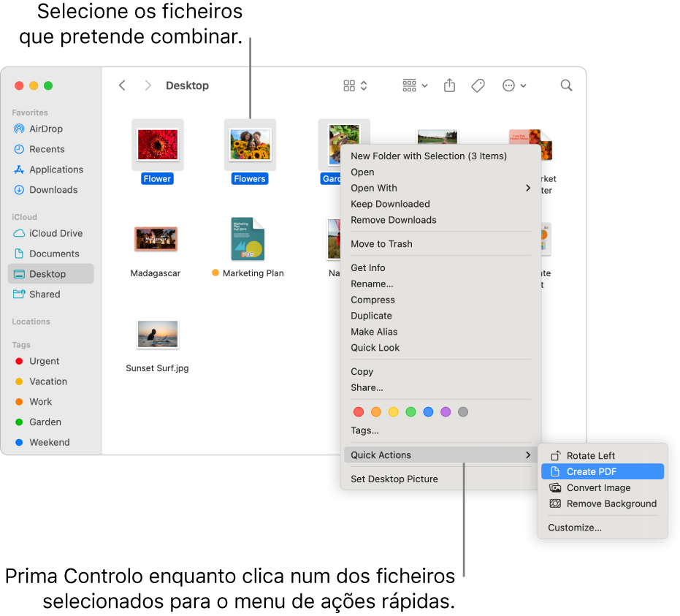This screenshot has height=616, width=680.
Task: Choose Rotate Left quick action
Action: [x=603, y=456]
